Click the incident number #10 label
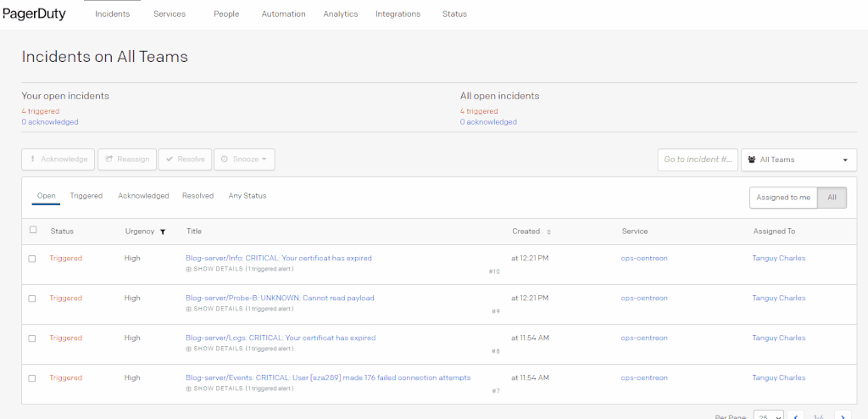This screenshot has height=419, width=868. [x=494, y=271]
